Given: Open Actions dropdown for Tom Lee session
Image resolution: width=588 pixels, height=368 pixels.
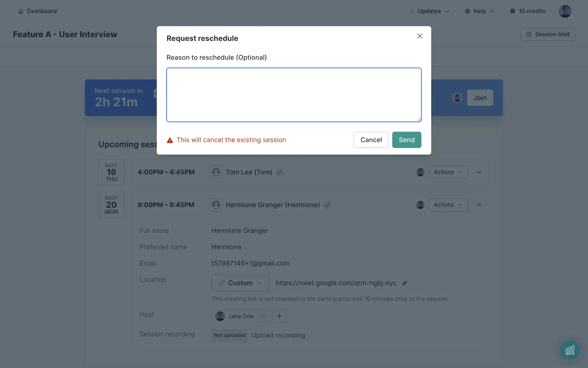Looking at the screenshot, I should click(x=448, y=172).
